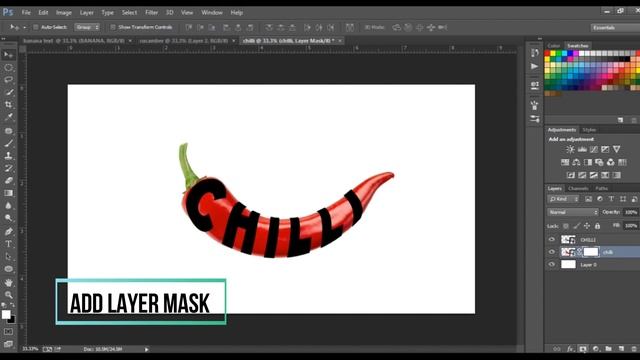Image resolution: width=640 pixels, height=360 pixels.
Task: Select the Healing Brush tool
Action: 8,131
